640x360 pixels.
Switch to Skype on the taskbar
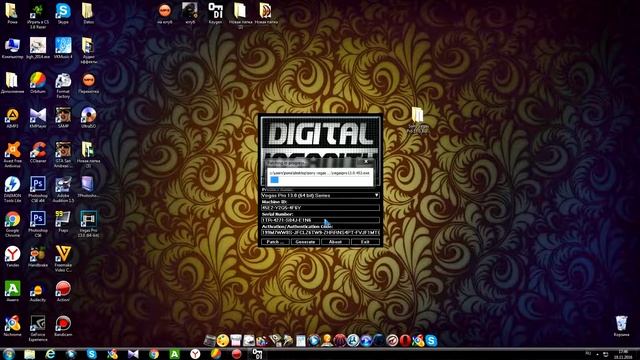pos(91,354)
